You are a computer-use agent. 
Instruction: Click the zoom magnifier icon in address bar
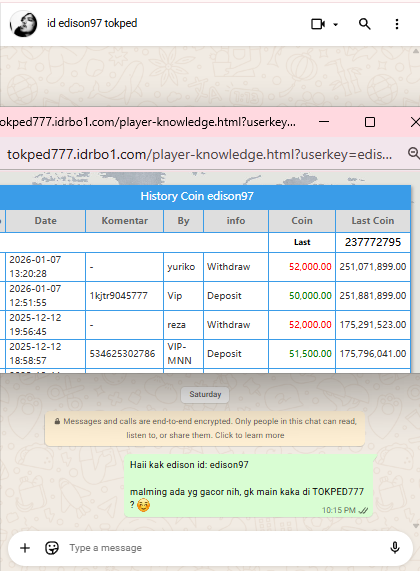pos(413,153)
